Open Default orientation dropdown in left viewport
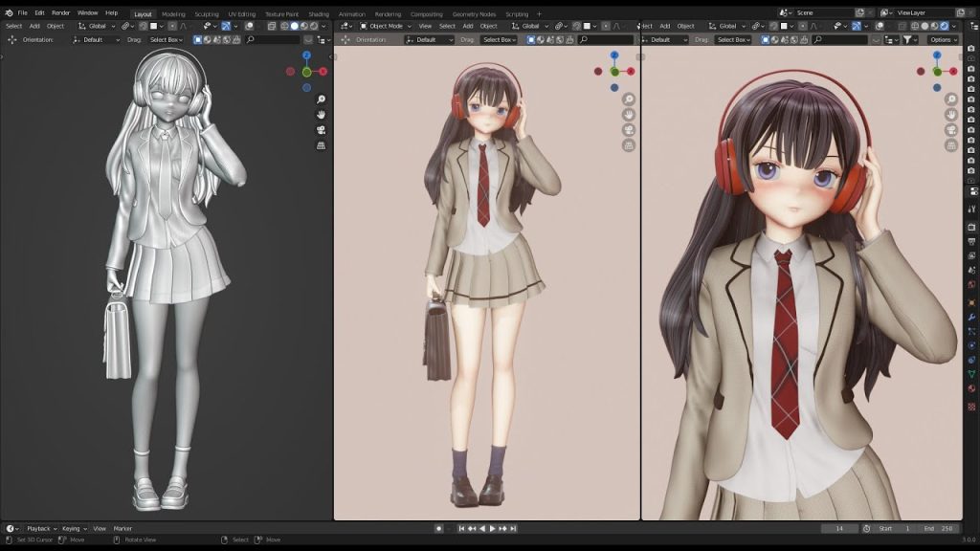980x551 pixels. [96, 39]
